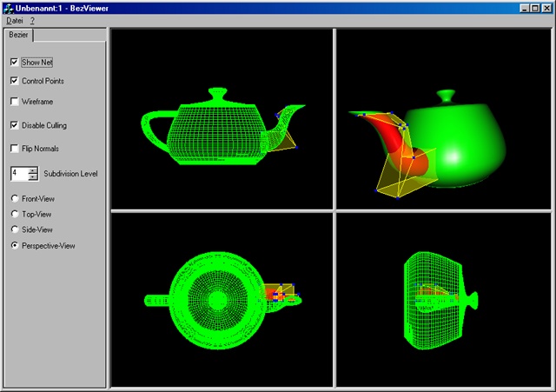Enable the Show Net checkbox
Viewport: 556px width, 392px height.
(14, 63)
